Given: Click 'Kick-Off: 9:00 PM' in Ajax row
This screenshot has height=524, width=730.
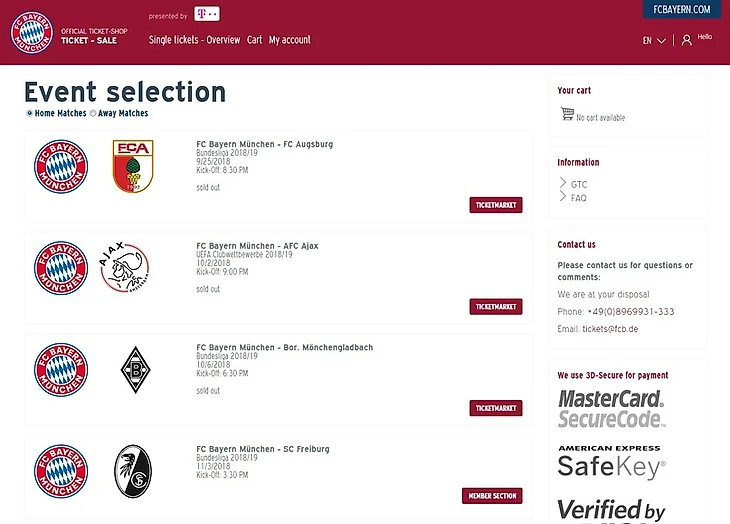Looking at the screenshot, I should 222,272.
